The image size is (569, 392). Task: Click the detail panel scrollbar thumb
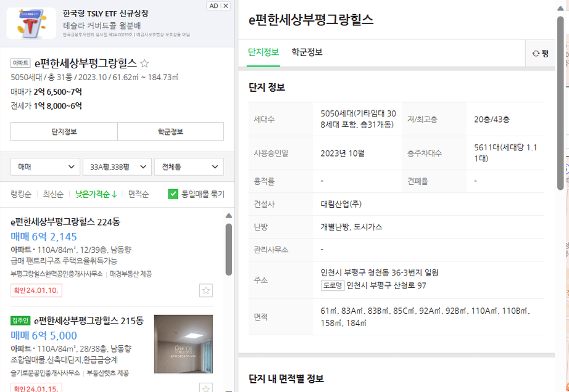click(x=560, y=102)
